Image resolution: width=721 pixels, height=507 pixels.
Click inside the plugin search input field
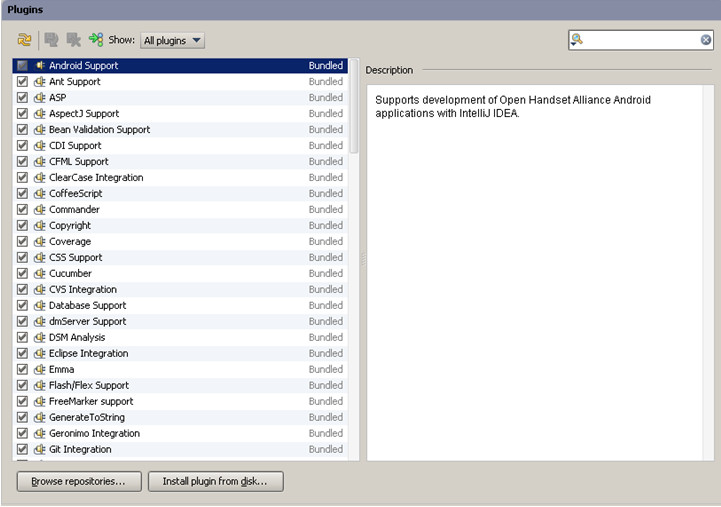[641, 40]
